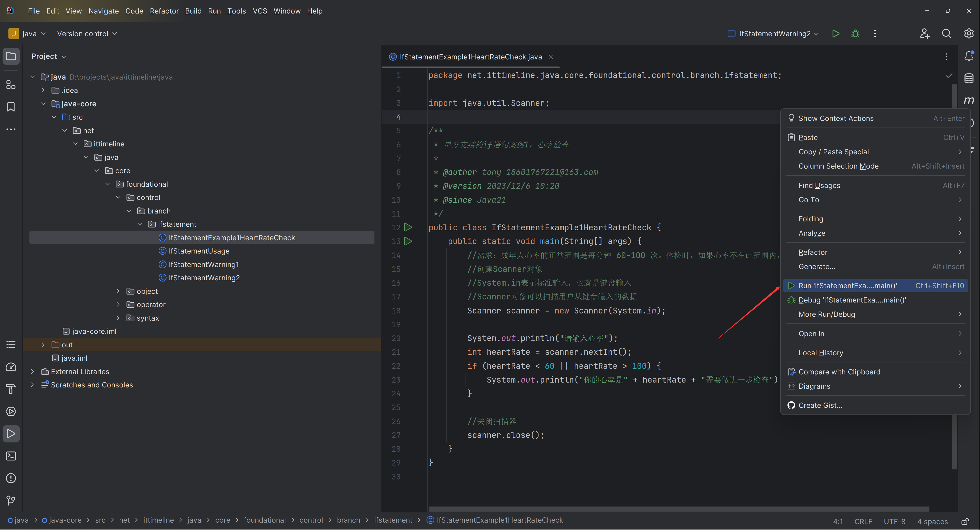Run IfStatementWarning2 with green play button
The image size is (980, 530).
835,33
